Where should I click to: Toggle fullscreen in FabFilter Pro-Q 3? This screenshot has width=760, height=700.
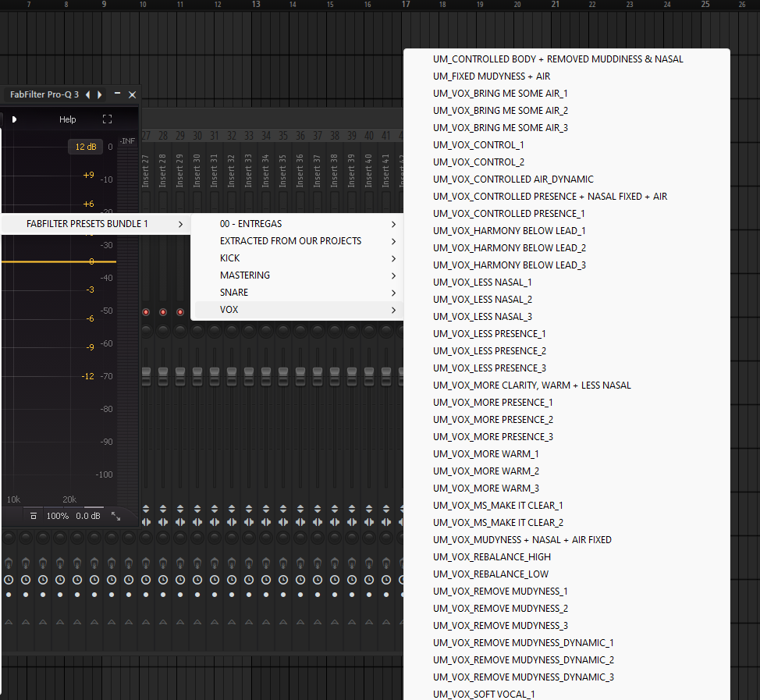[x=107, y=119]
